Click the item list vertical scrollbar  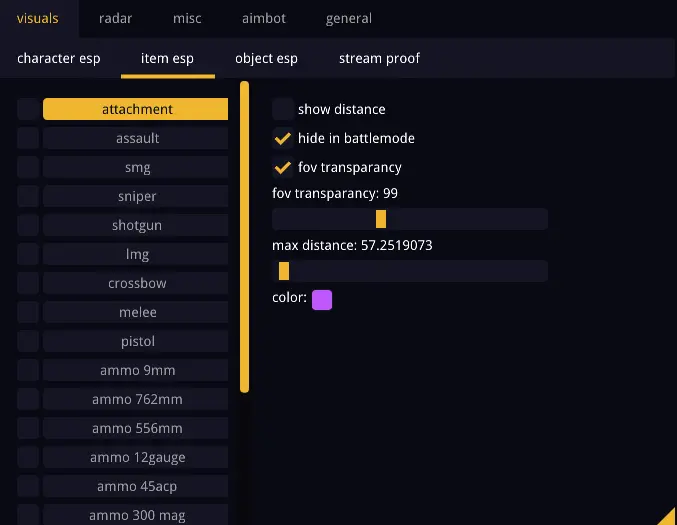tap(245, 240)
